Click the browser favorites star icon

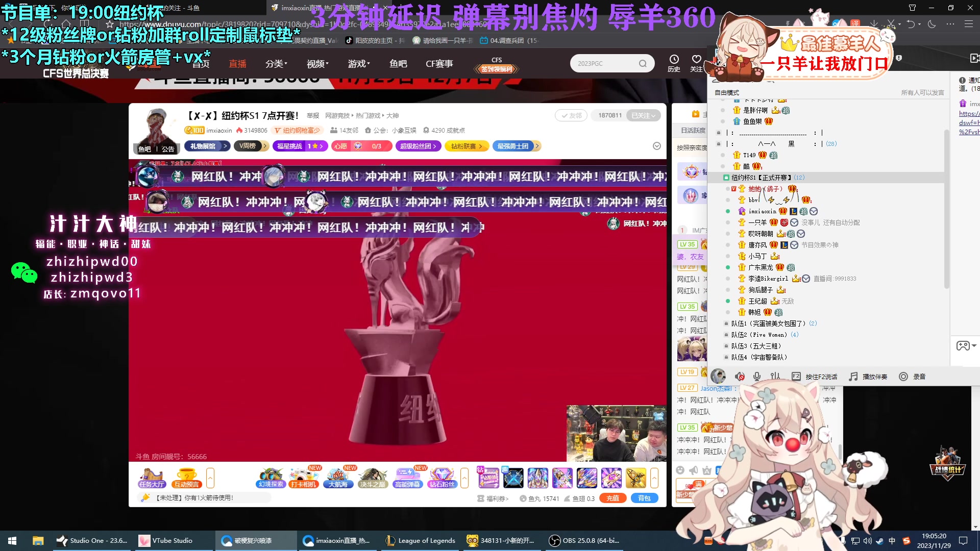[109, 24]
